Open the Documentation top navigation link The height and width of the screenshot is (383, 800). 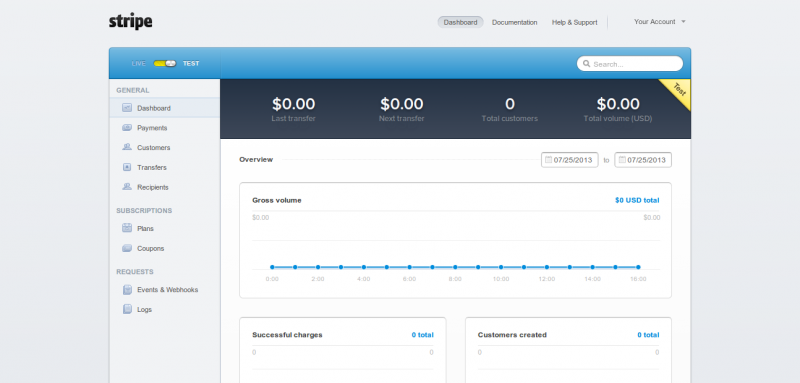(x=514, y=22)
